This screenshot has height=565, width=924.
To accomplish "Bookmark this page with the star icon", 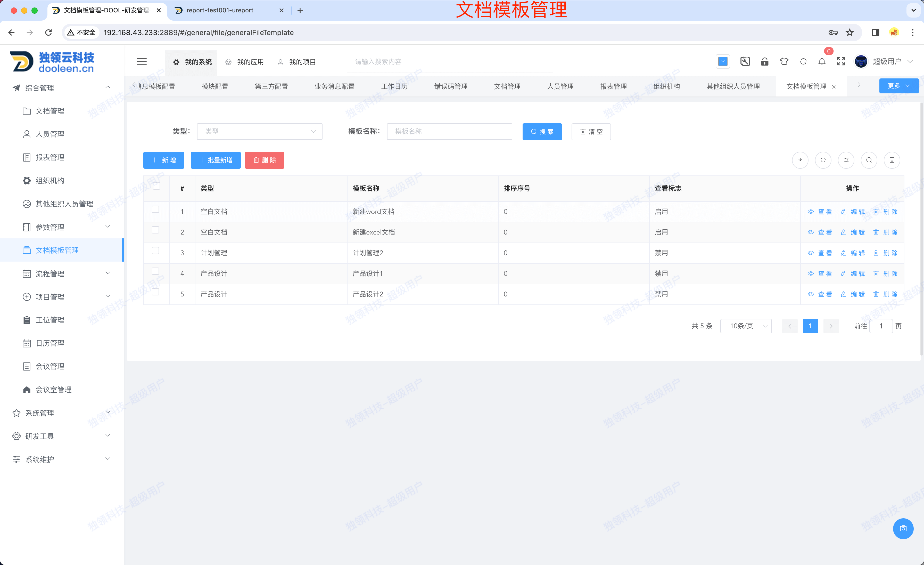I will [850, 33].
